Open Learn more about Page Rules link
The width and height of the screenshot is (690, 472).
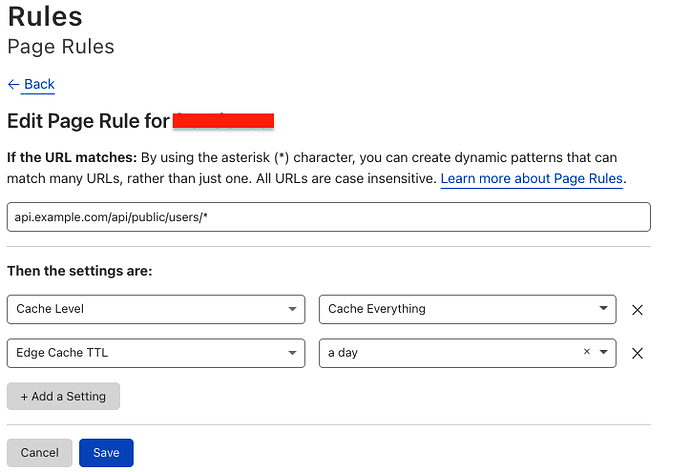(x=532, y=179)
